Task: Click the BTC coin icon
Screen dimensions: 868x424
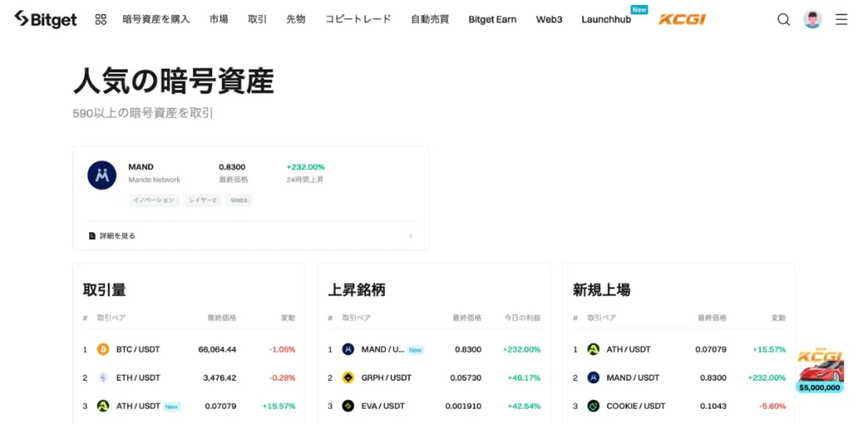Action: coord(103,349)
